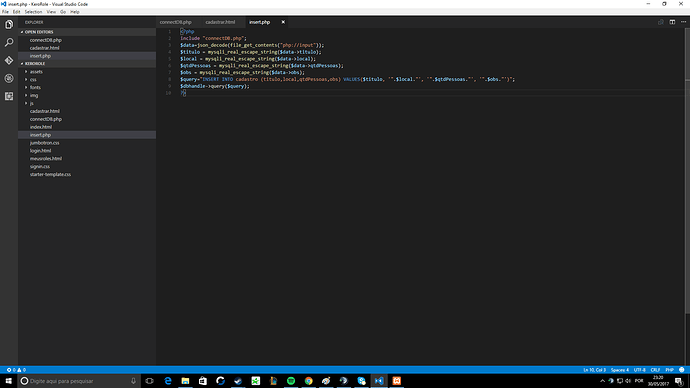This screenshot has width=690, height=388.
Task: Open the Explorer view in activity bar
Action: 9,25
